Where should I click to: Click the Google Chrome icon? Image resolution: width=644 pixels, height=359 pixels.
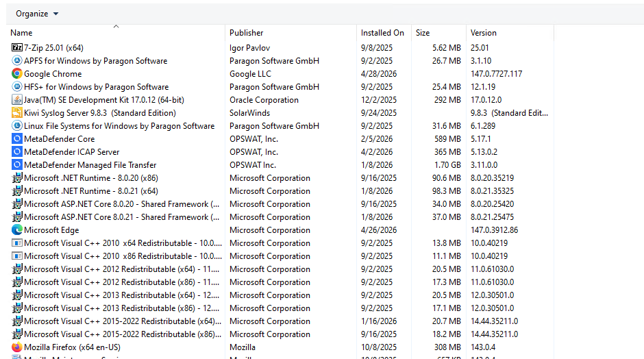click(17, 74)
